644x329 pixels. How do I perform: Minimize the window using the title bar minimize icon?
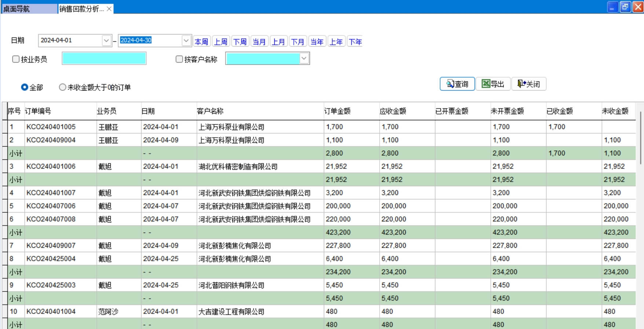612,7
